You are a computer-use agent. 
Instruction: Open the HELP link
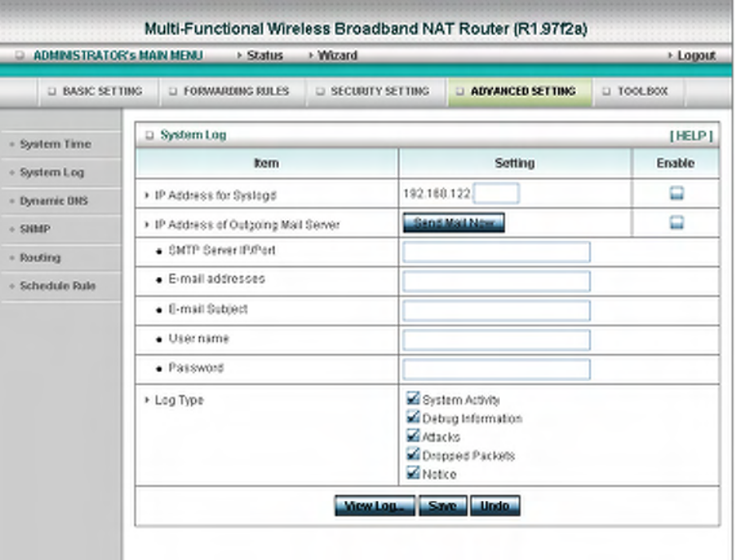691,136
